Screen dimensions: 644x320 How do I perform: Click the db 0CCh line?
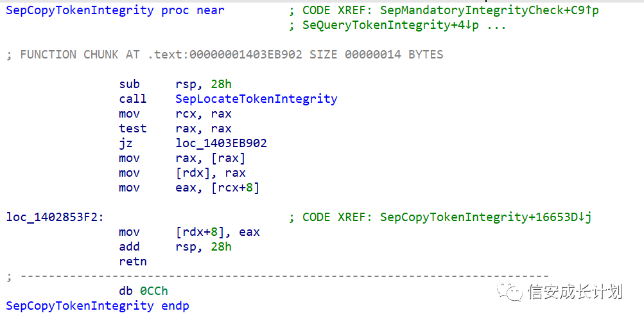point(144,291)
